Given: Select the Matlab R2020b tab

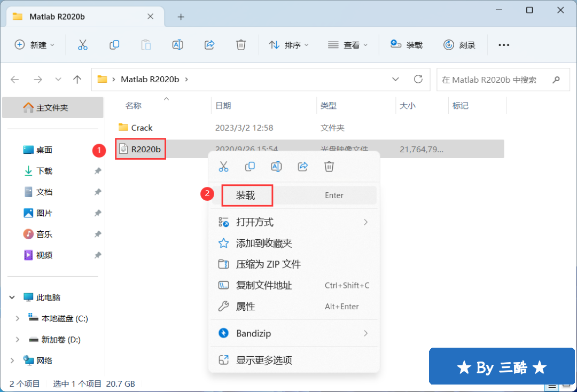Looking at the screenshot, I should 84,17.
